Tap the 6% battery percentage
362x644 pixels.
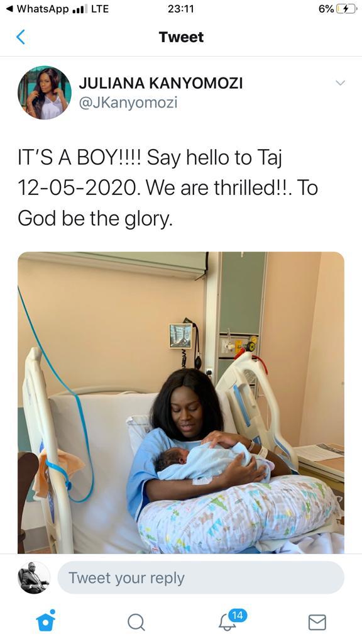click(326, 9)
